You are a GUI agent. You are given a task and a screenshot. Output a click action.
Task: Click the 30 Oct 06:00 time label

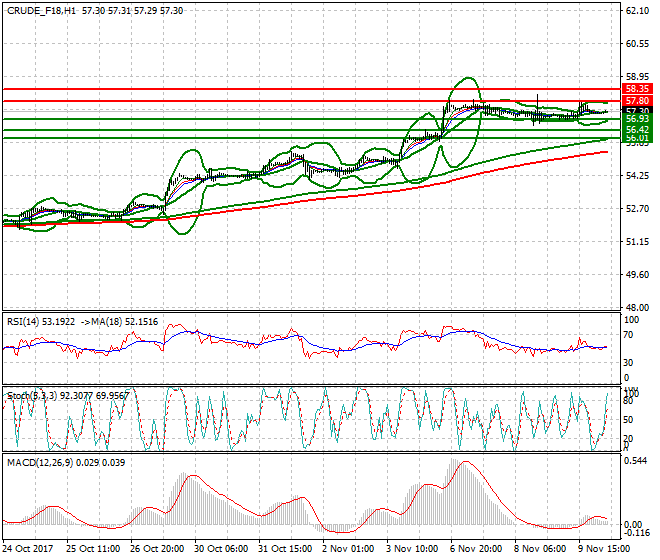pyautogui.click(x=221, y=549)
